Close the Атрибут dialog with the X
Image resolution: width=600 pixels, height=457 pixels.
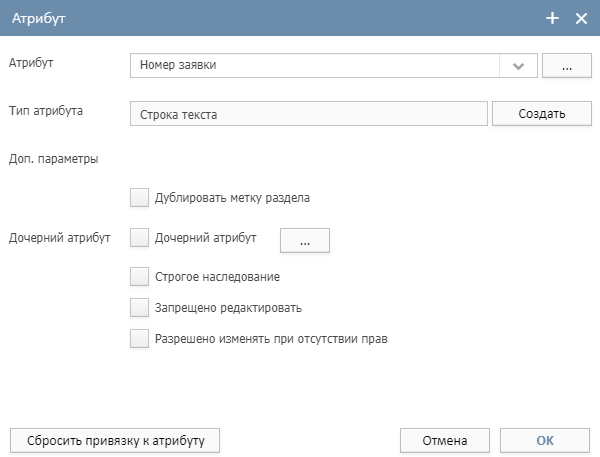point(581,18)
